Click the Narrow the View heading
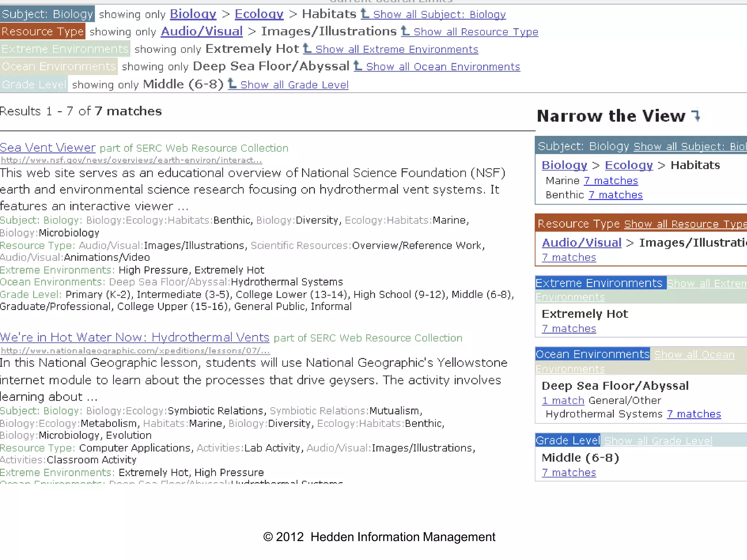 (x=611, y=116)
